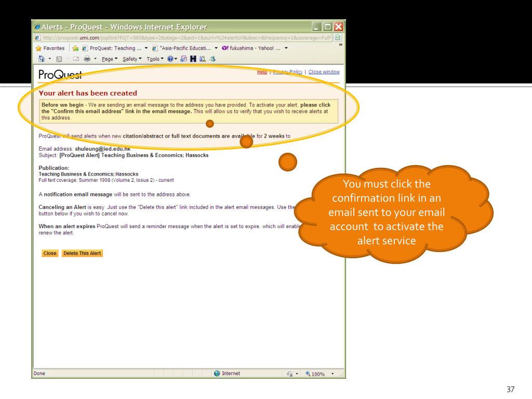This screenshot has height=399, width=532.
Task: Click the Done status text
Action: point(39,373)
